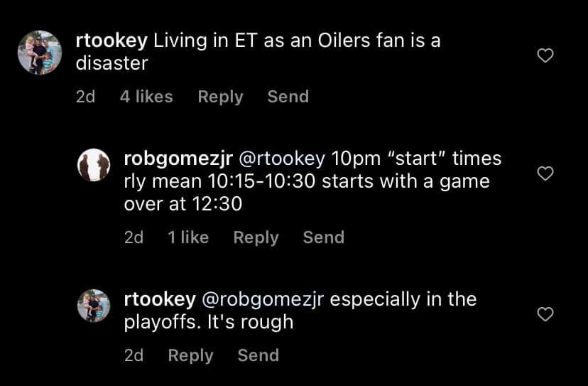View the 1 like on robgomezjr's comment
588x386 pixels.
tap(188, 237)
